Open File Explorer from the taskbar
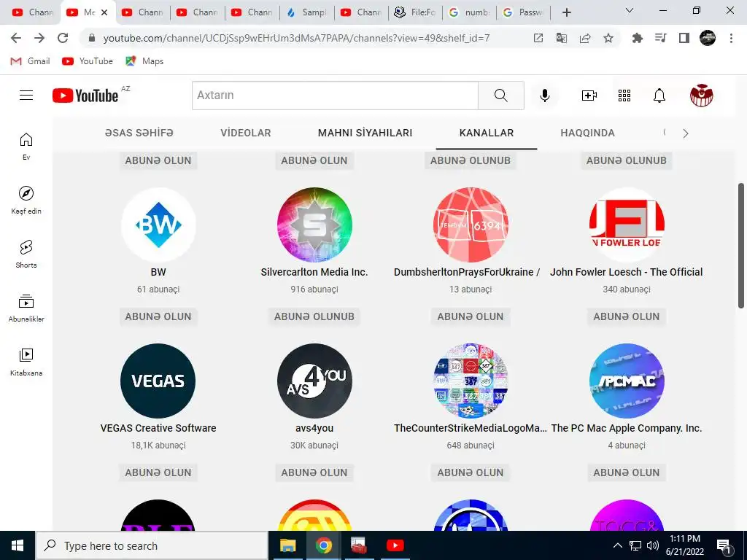This screenshot has width=747, height=560. 287,545
